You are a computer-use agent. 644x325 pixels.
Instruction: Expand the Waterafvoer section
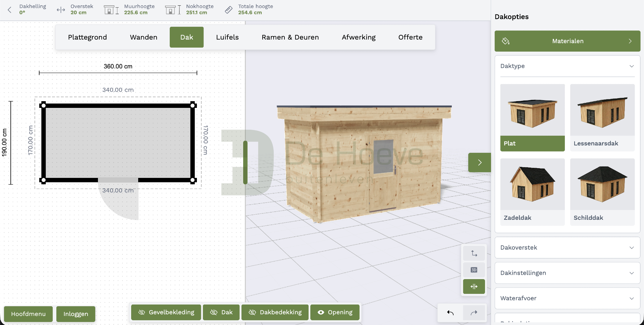pos(567,298)
